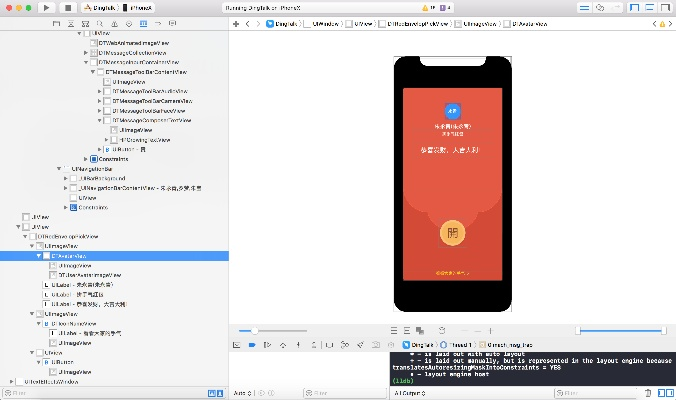This screenshot has width=676, height=400.
Task: Collapse the DTAvatarView tree node
Action: click(x=39, y=255)
